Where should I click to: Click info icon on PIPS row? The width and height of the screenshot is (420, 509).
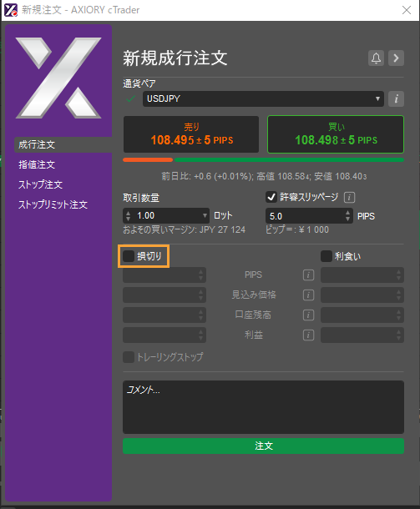pos(309,275)
